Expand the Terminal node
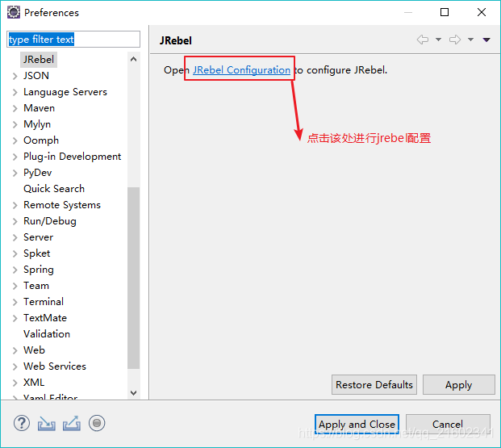This screenshot has width=501, height=448. (15, 302)
